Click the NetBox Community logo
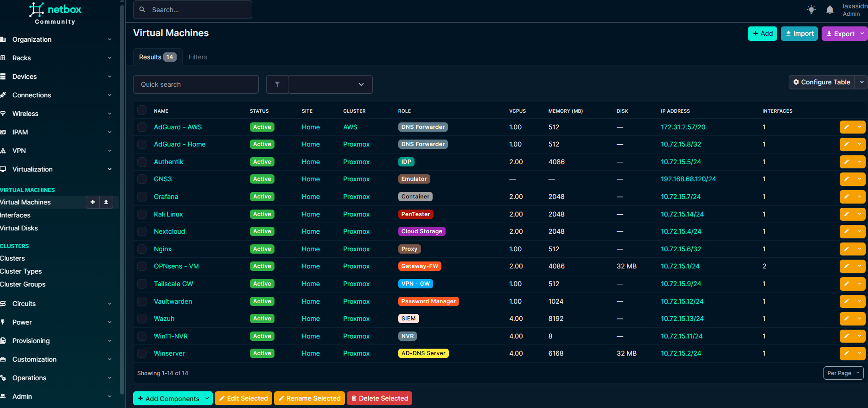868x408 pixels. point(55,13)
